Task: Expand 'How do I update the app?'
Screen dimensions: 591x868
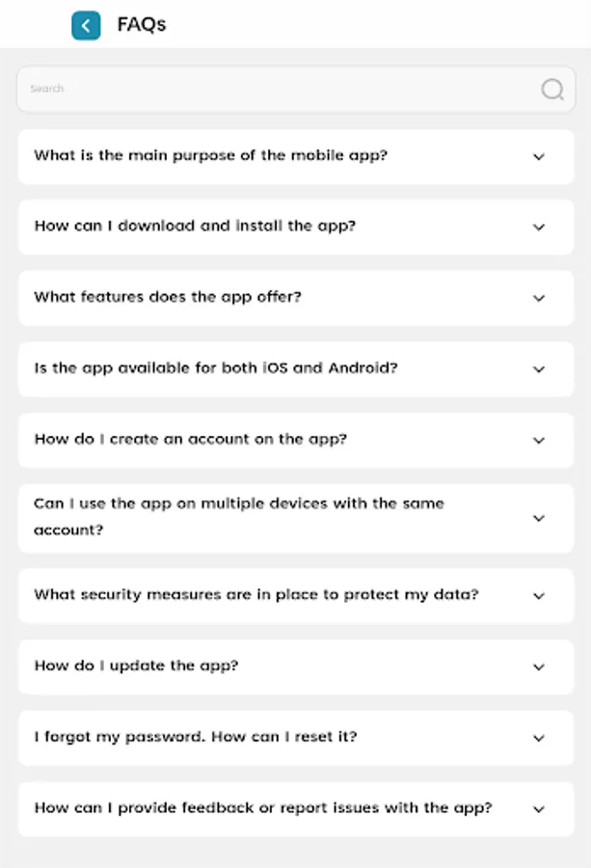Action: pyautogui.click(x=539, y=666)
